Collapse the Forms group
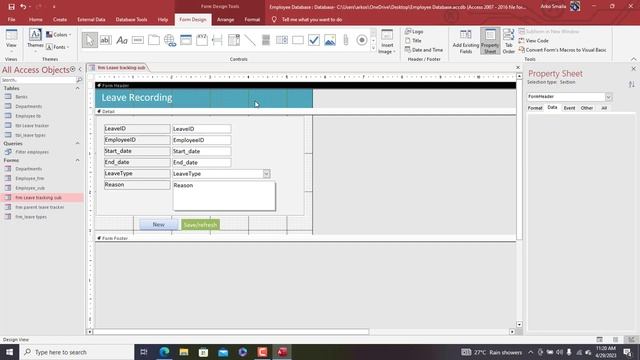This screenshot has height=360, width=640. [77, 160]
